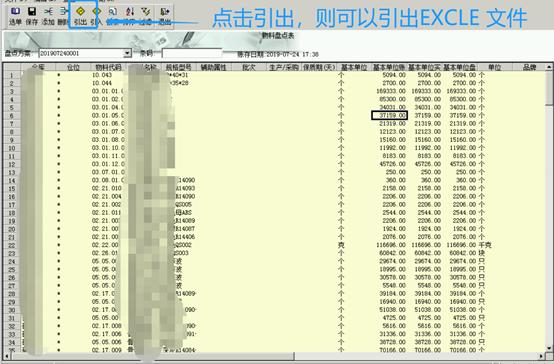Click the horizontal scrollbar thumb
Image resolution: width=554 pixels, height=364 pixels.
click(x=152, y=356)
